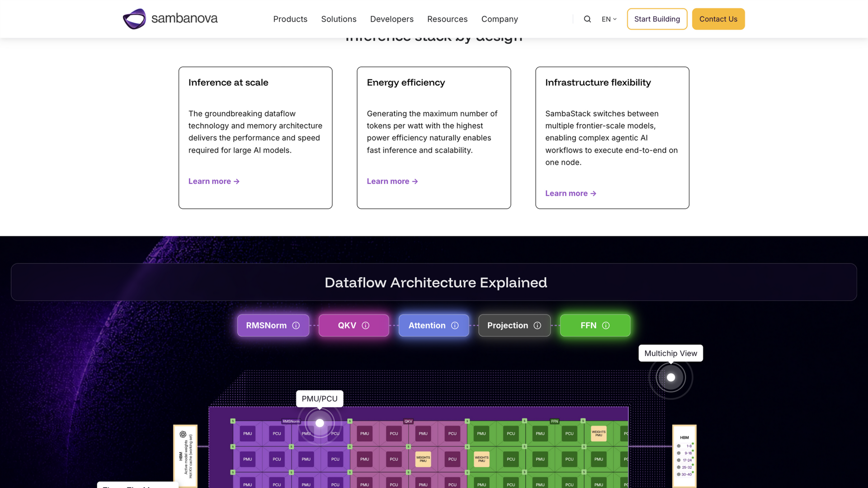Select the Attention stage button
Image resolution: width=868 pixels, height=488 pixels.
click(434, 325)
